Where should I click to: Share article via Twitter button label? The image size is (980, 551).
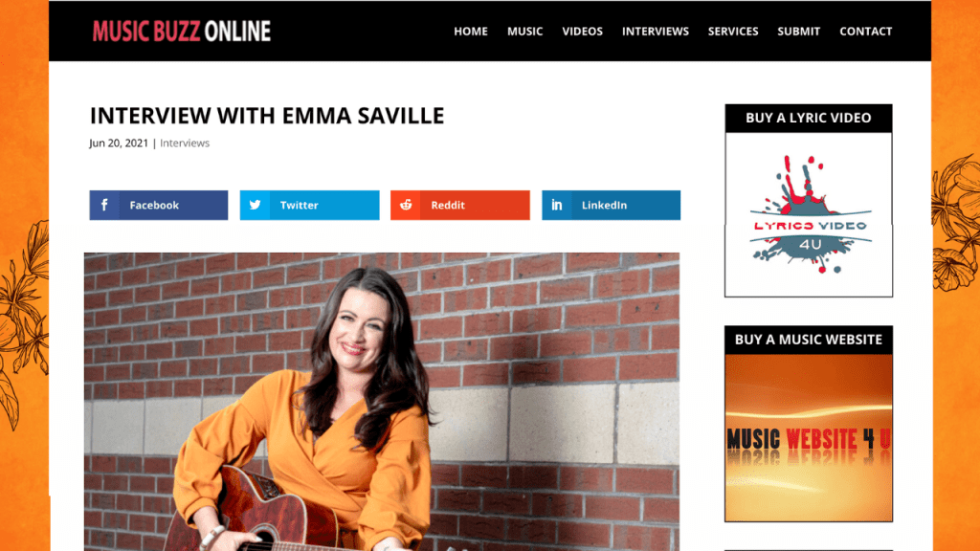point(299,205)
